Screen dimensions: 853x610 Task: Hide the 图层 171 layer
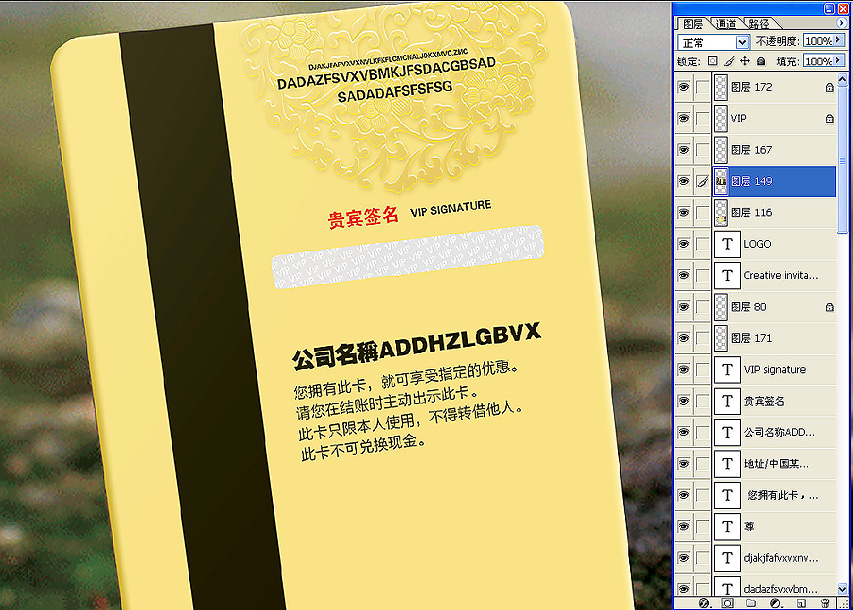684,338
